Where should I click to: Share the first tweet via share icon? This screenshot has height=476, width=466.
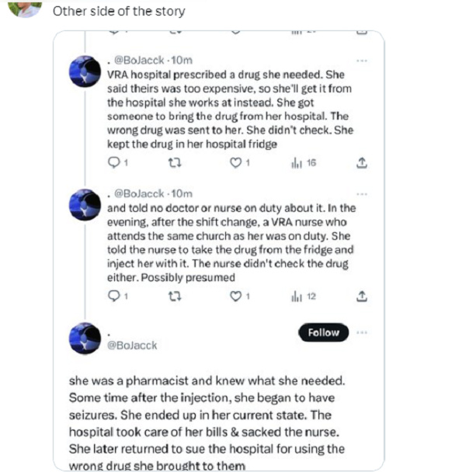point(360,164)
